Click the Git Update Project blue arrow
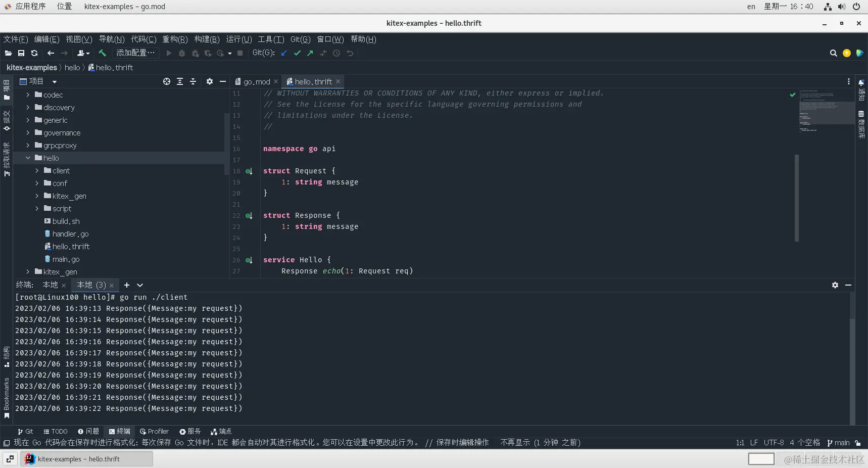This screenshot has height=468, width=868. point(284,53)
